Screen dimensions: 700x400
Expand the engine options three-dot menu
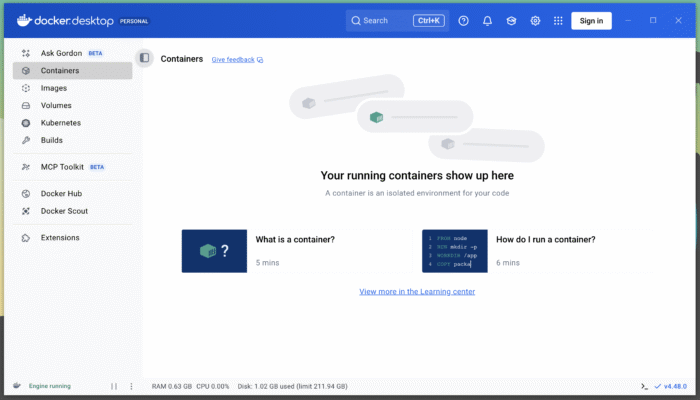[x=131, y=386]
